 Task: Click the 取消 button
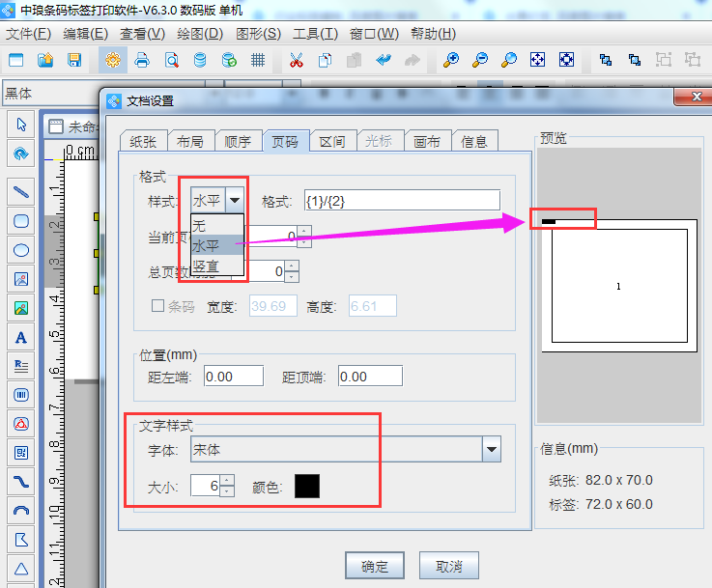449,567
